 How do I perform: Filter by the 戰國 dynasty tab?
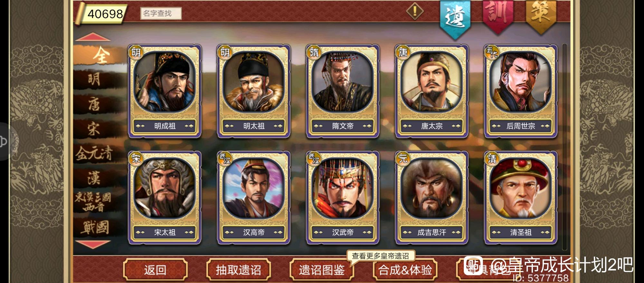[x=94, y=228]
